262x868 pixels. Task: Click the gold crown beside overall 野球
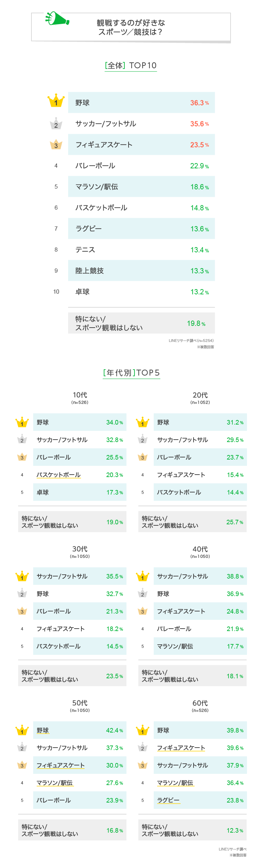click(56, 101)
